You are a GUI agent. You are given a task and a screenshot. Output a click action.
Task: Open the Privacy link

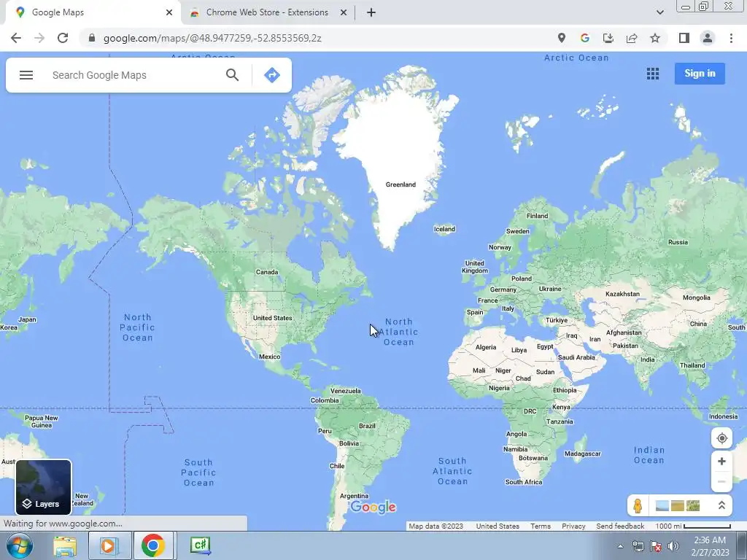point(573,526)
